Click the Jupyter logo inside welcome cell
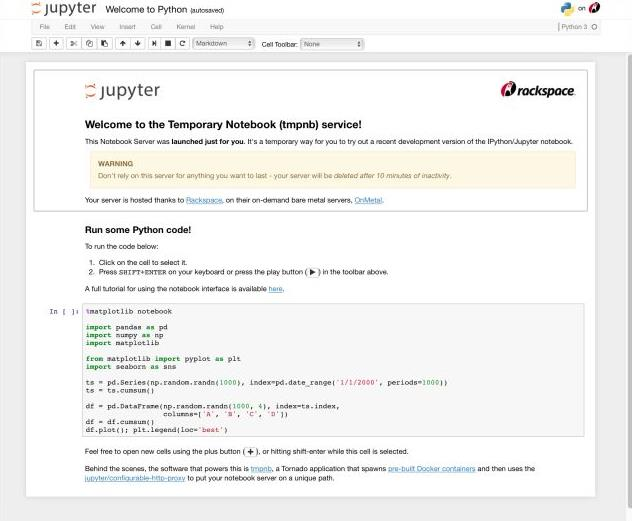This screenshot has height=521, width=632. [123, 91]
